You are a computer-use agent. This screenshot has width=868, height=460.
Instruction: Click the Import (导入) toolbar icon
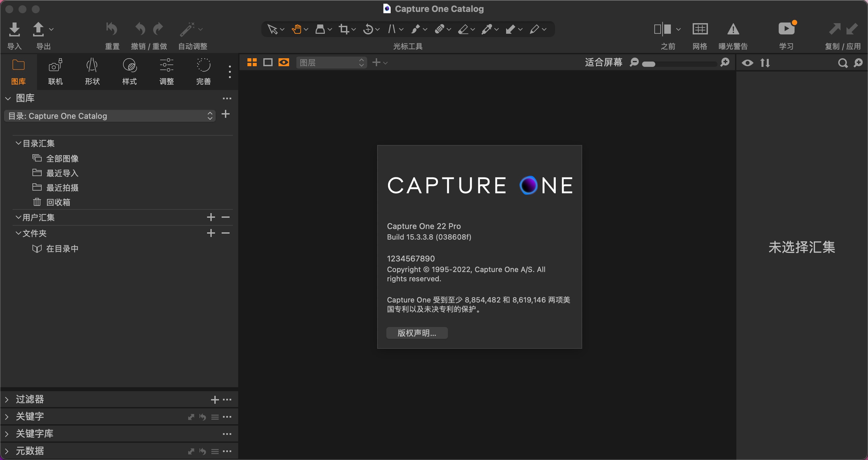tap(14, 29)
